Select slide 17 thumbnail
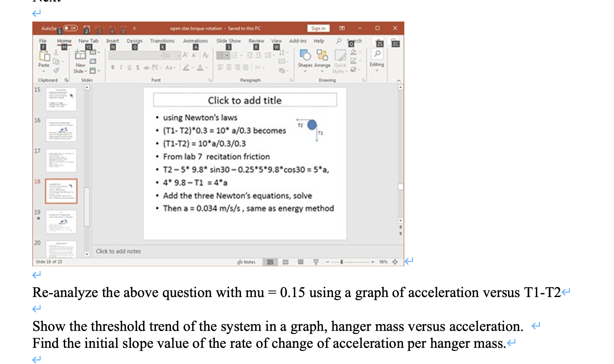The width and height of the screenshot is (614, 364). [62, 160]
